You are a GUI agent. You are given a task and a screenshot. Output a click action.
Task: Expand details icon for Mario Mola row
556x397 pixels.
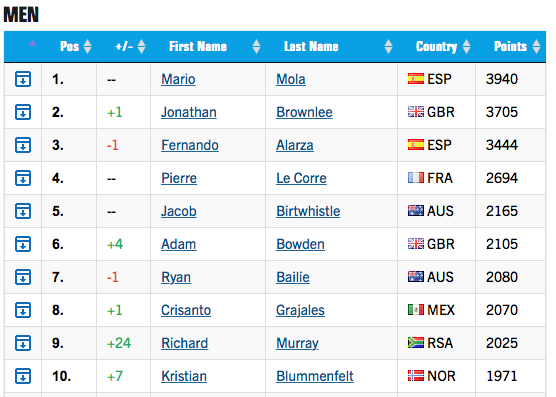pyautogui.click(x=23, y=79)
